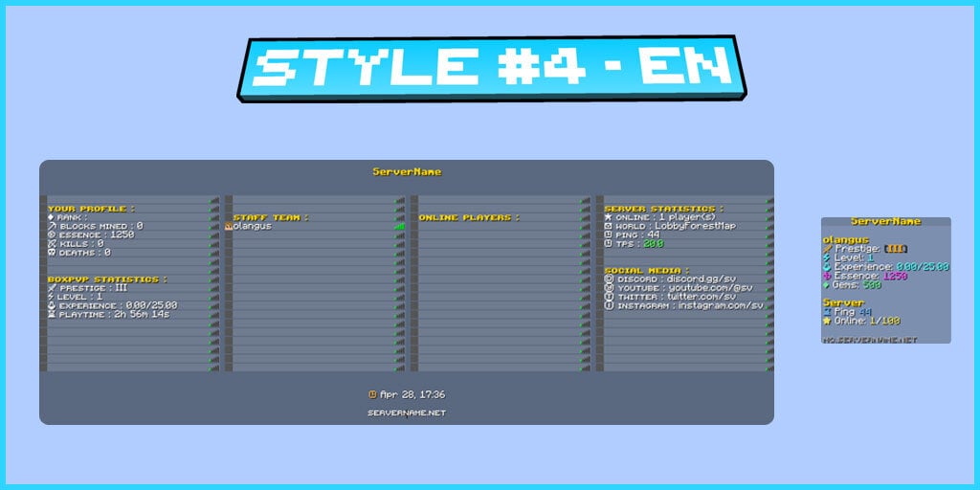The width and height of the screenshot is (980, 490).
Task: Click the Experience 0.00/25.00 value on scoreboard
Action: pos(924,266)
